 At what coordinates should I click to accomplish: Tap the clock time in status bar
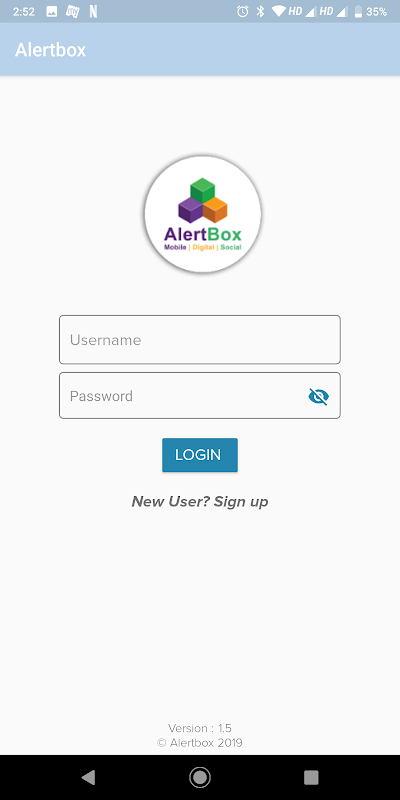tap(23, 12)
